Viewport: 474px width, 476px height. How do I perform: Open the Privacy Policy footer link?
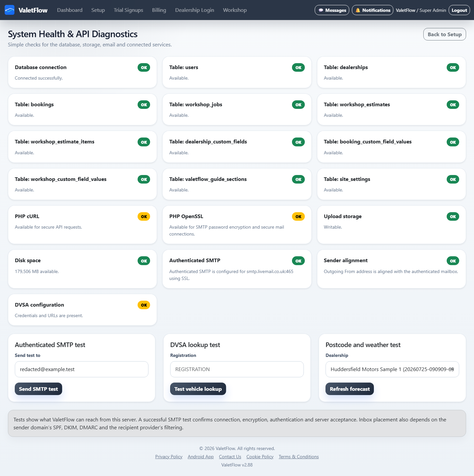169,457
